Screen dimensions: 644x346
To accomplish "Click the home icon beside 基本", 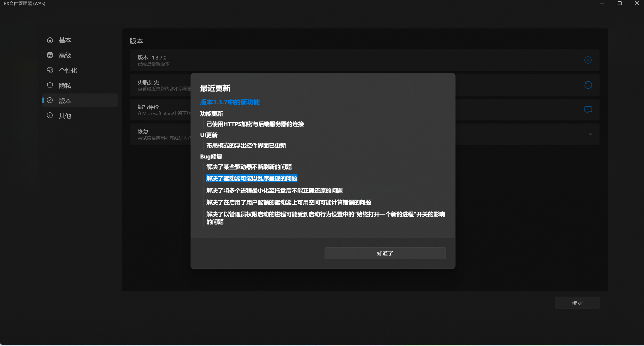I will (x=50, y=40).
